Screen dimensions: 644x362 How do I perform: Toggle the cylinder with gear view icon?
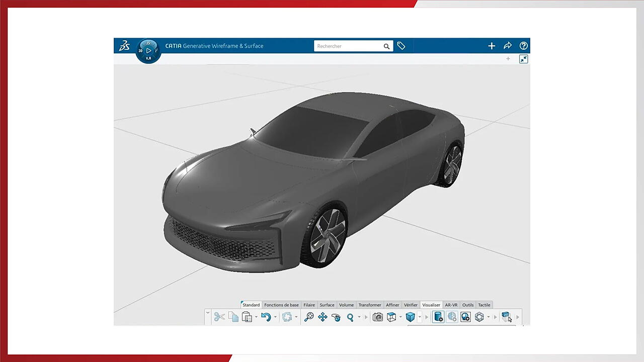[x=438, y=317]
